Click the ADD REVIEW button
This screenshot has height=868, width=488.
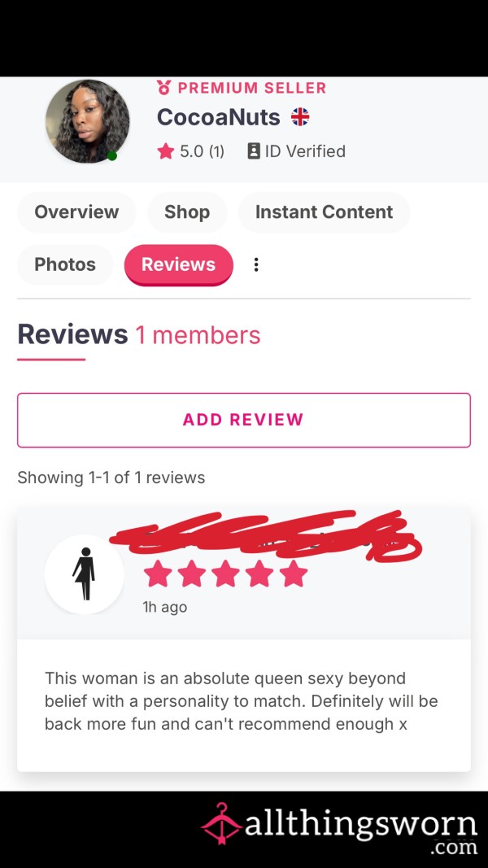[x=244, y=420]
